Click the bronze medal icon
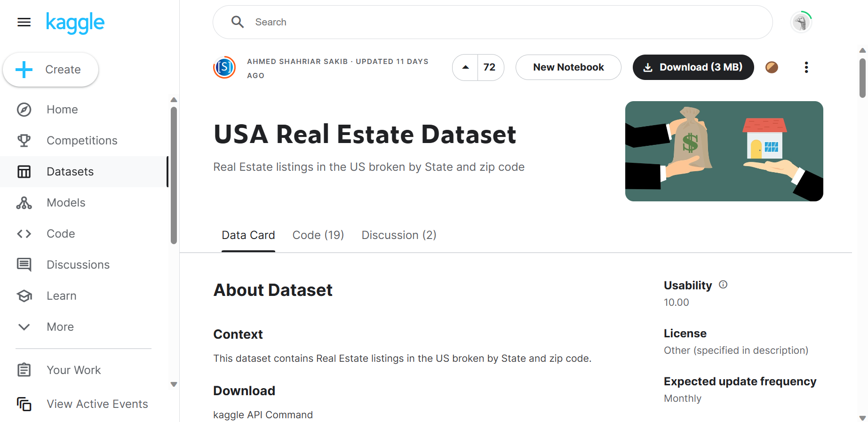 (772, 67)
